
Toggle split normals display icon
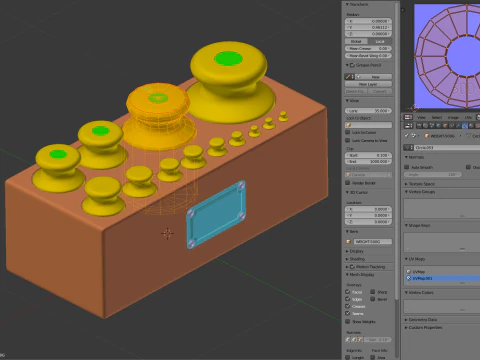click(354, 339)
